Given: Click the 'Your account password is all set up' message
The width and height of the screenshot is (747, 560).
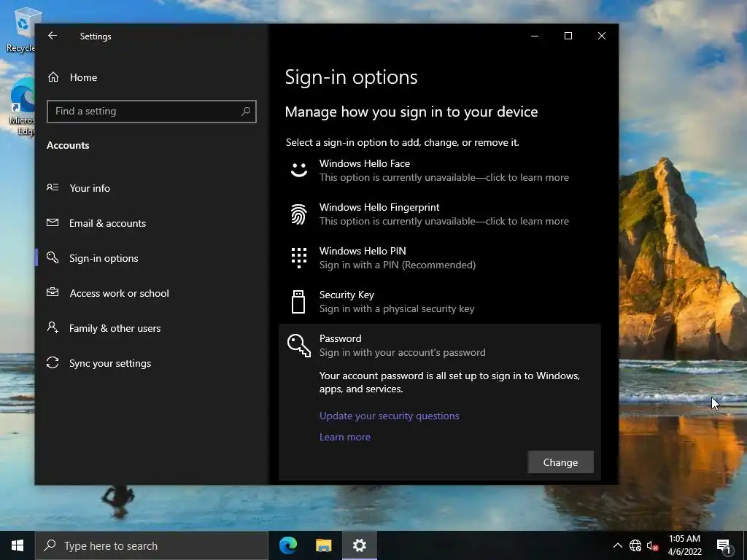Looking at the screenshot, I should coord(449,382).
